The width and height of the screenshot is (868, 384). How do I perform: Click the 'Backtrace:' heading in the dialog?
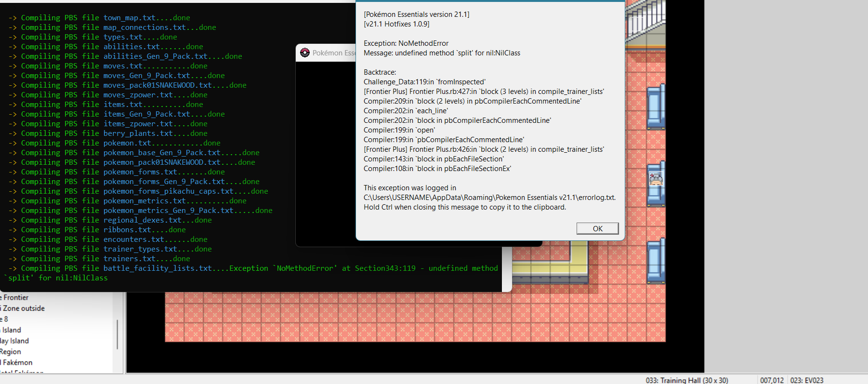click(380, 72)
